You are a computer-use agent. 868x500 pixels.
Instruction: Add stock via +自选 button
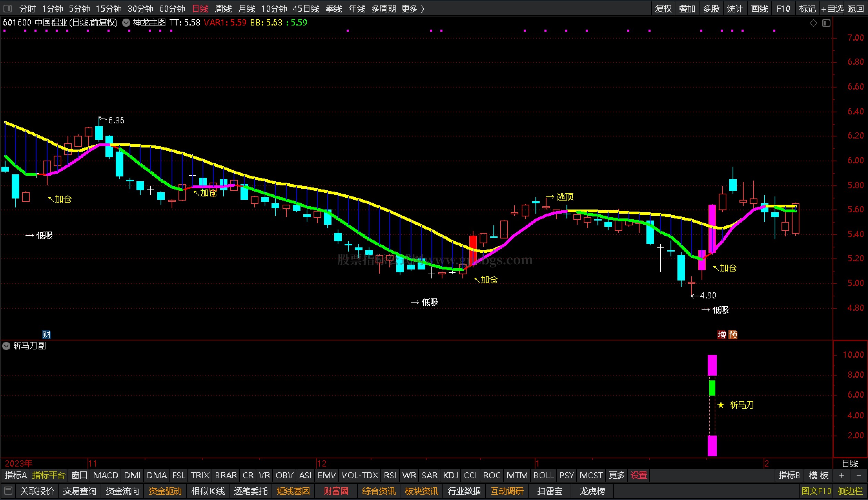[x=832, y=9]
